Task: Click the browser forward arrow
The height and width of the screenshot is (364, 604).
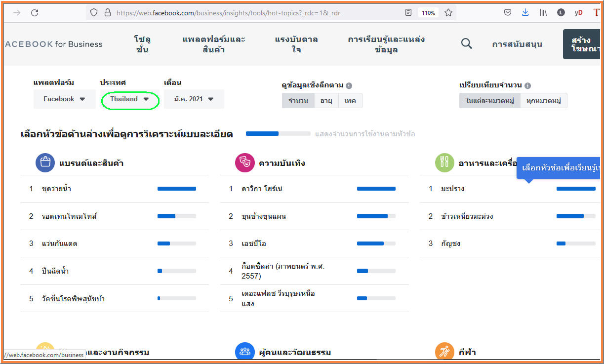Action: 17,13
